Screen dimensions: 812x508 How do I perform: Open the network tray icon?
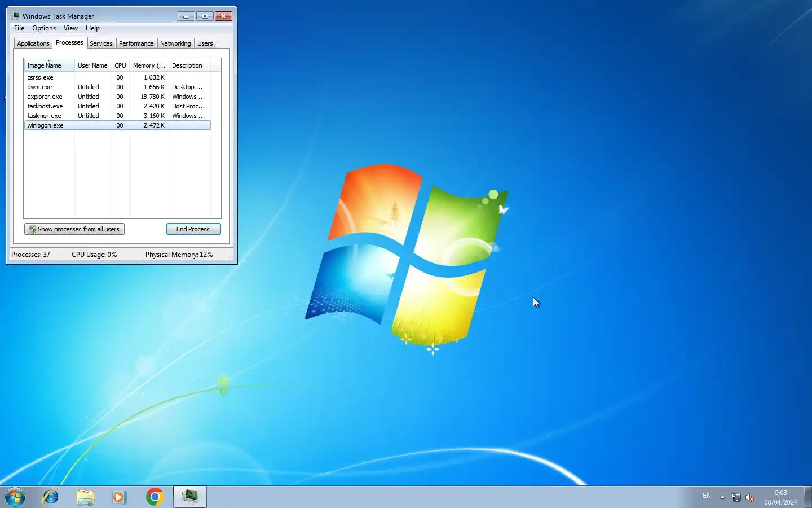coord(736,497)
